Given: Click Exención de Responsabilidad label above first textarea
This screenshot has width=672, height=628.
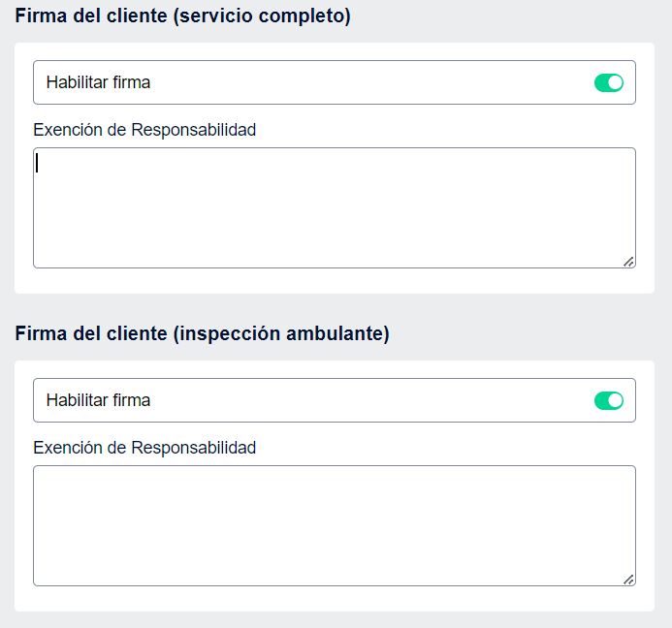Looking at the screenshot, I should pos(144,130).
